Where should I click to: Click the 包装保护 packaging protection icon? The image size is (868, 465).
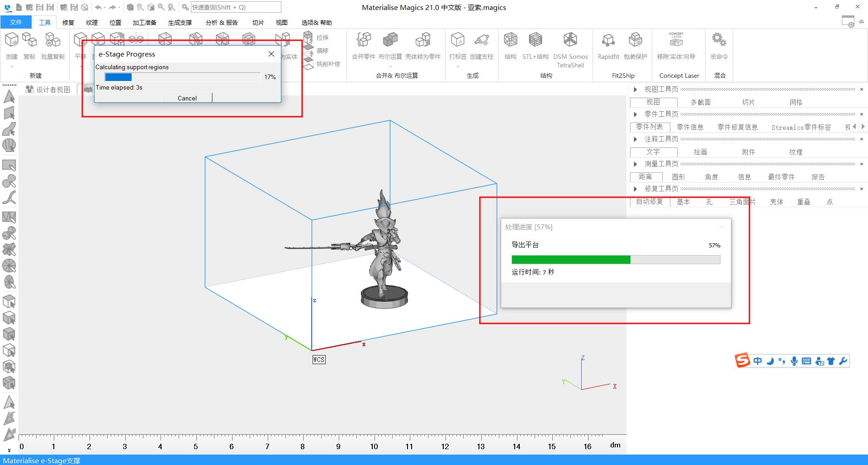tap(635, 41)
